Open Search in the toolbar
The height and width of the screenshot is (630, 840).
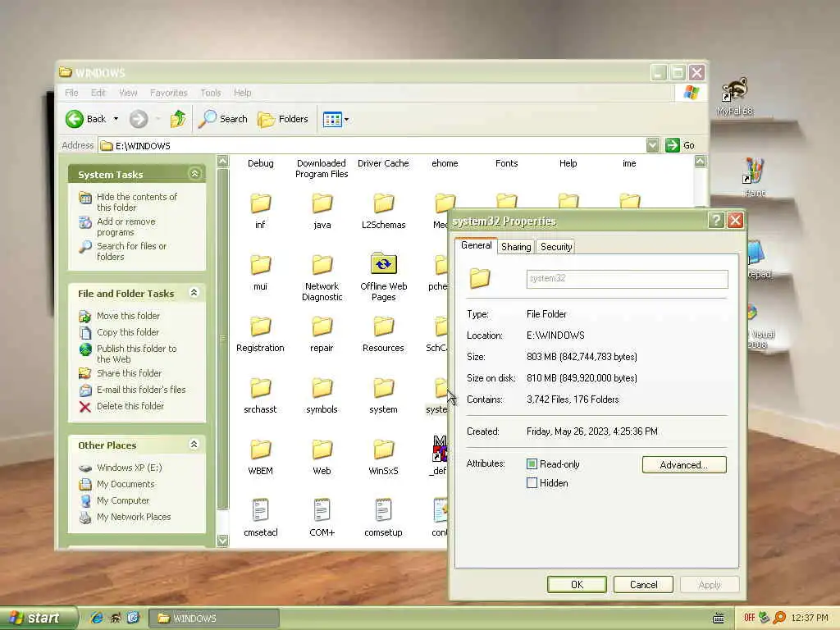click(x=223, y=119)
